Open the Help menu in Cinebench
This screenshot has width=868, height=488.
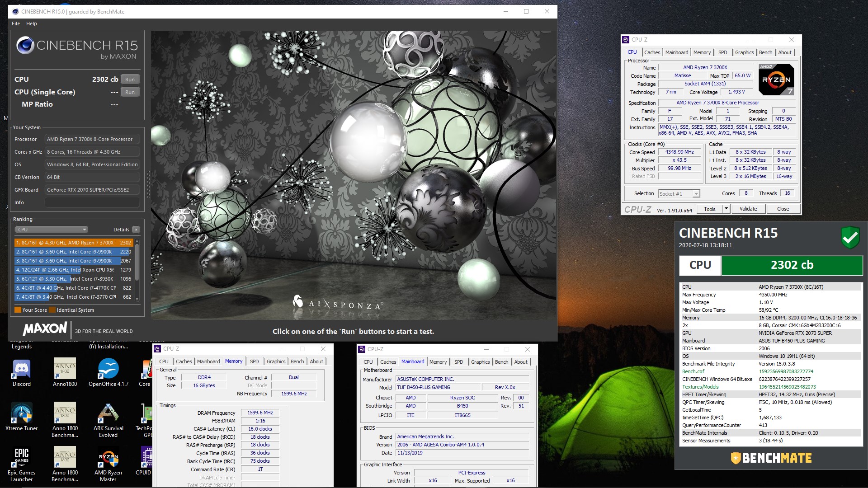click(32, 23)
